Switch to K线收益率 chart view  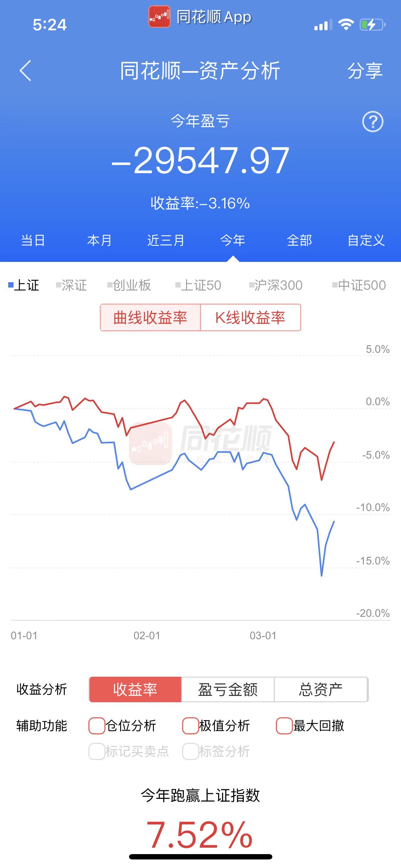tap(250, 317)
